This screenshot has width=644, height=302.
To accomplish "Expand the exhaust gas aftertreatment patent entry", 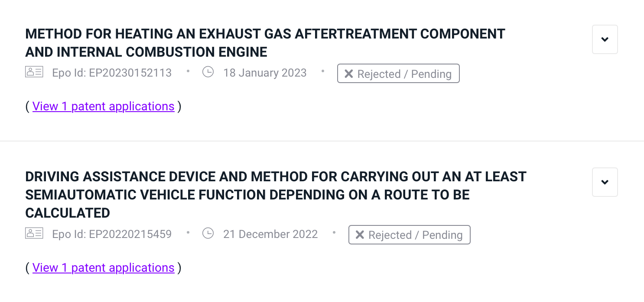I will [605, 39].
